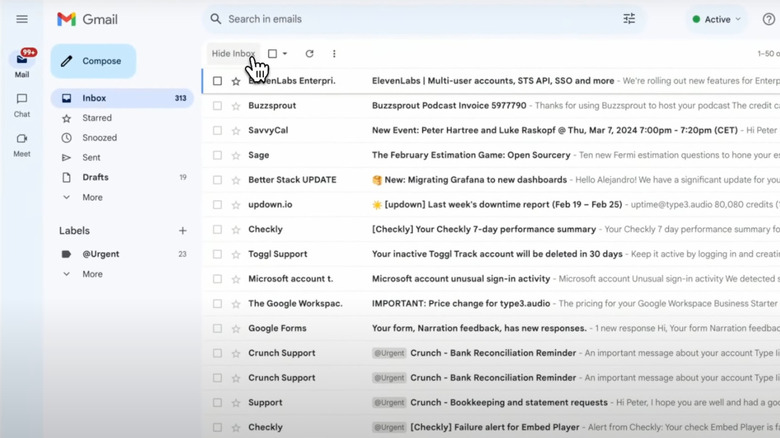This screenshot has width=780, height=438.
Task: Open the main menu hamburger icon
Action: click(22, 19)
